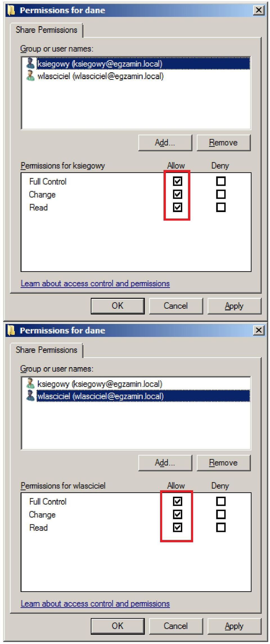Close the top Permissions for dane dialog

[x=258, y=10]
